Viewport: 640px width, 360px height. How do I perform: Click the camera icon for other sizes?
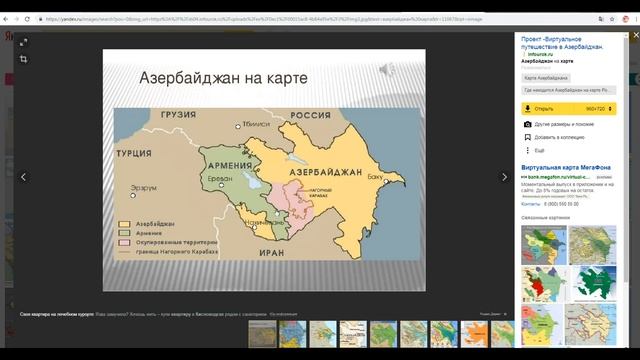click(527, 124)
